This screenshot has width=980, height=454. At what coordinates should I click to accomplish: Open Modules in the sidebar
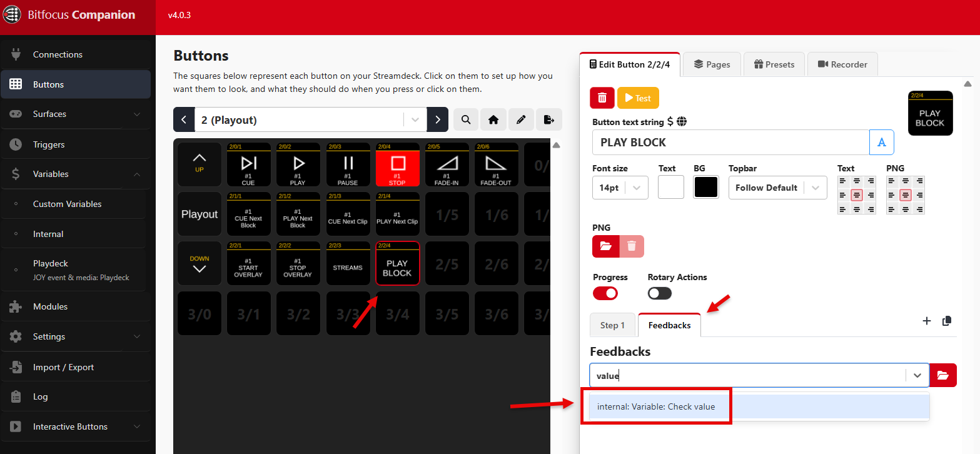coord(75,306)
